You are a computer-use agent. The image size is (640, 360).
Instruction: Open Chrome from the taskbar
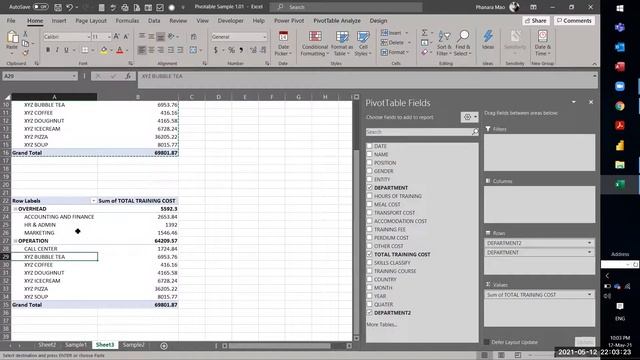pyautogui.click(x=620, y=106)
